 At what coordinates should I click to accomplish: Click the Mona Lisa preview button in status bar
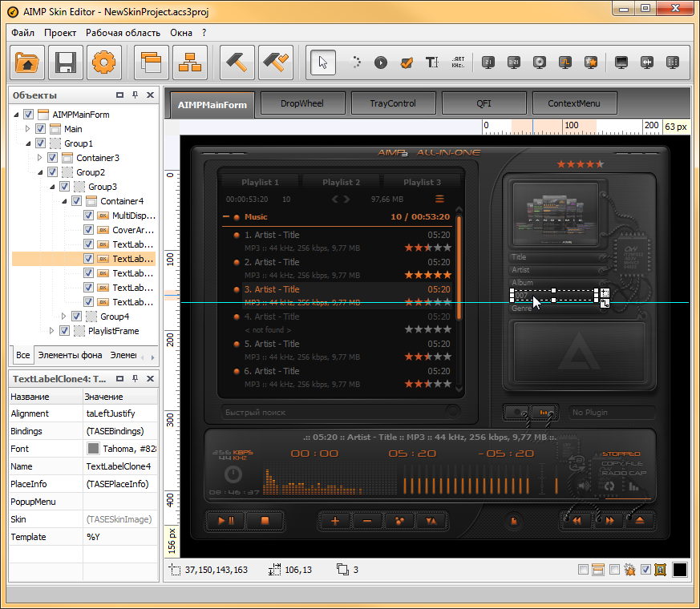pos(660,569)
